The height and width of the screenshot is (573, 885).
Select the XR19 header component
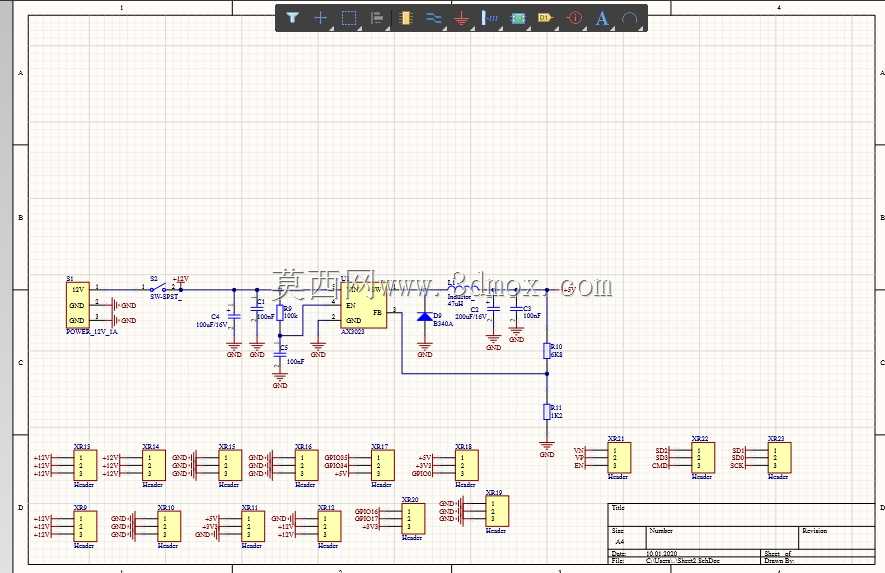497,511
